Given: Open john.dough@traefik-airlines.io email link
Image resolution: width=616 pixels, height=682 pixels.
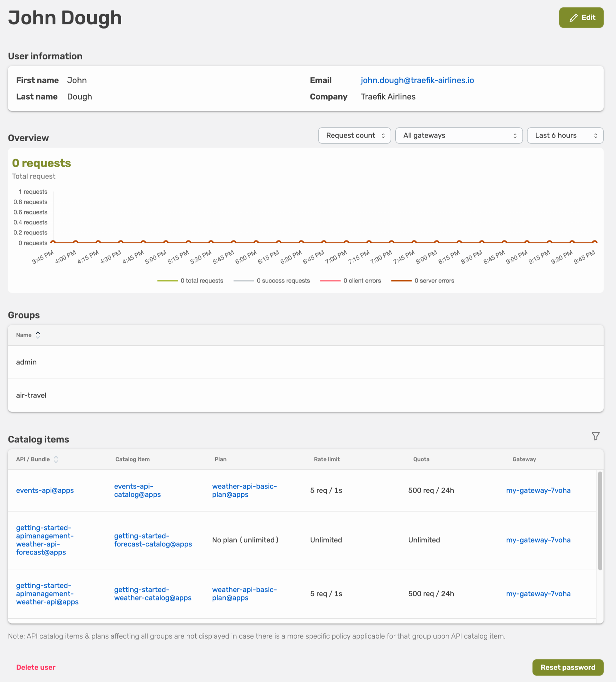Looking at the screenshot, I should tap(417, 80).
